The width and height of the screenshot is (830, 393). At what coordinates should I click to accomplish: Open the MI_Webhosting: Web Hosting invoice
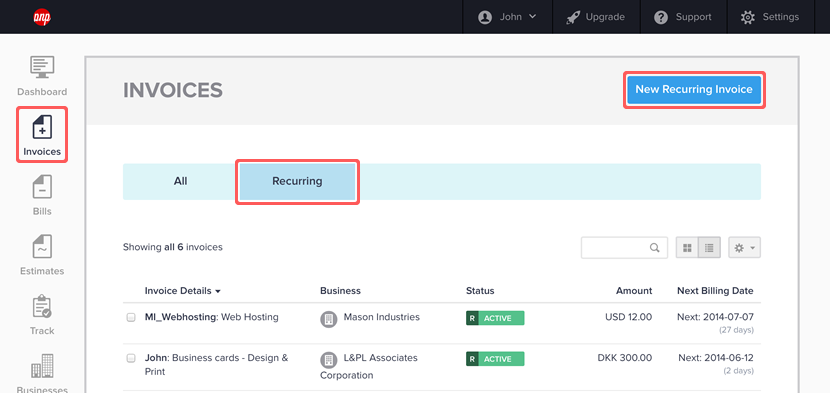tap(212, 317)
